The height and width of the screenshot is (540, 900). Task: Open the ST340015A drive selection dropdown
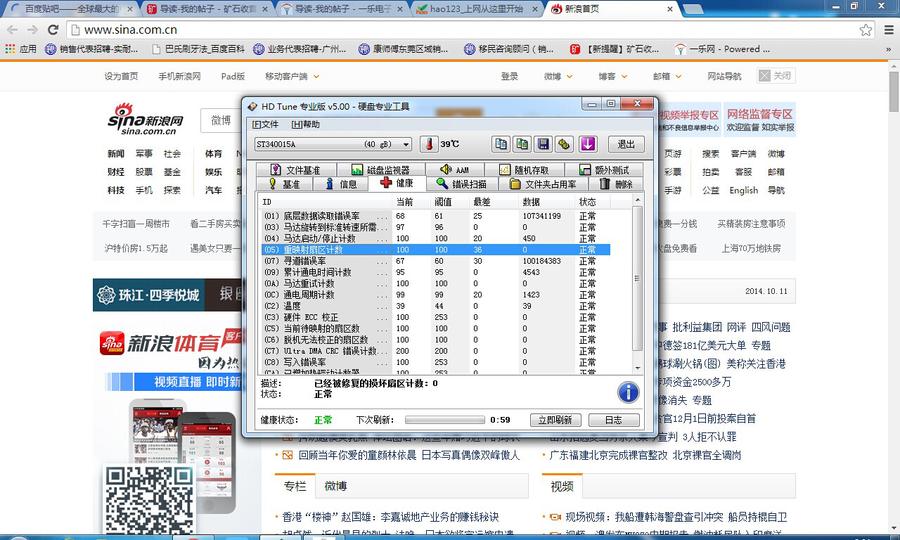(x=333, y=144)
